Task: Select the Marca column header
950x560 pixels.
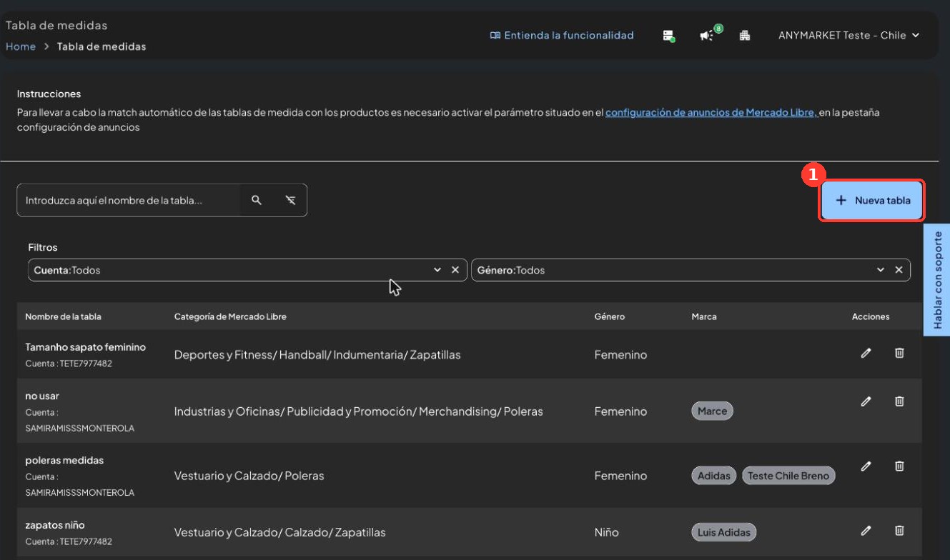Action: (x=704, y=316)
